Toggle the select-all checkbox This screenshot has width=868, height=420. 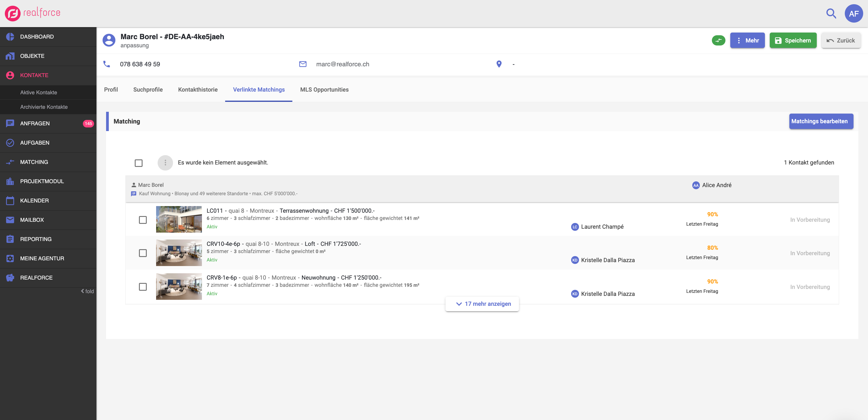tap(139, 163)
